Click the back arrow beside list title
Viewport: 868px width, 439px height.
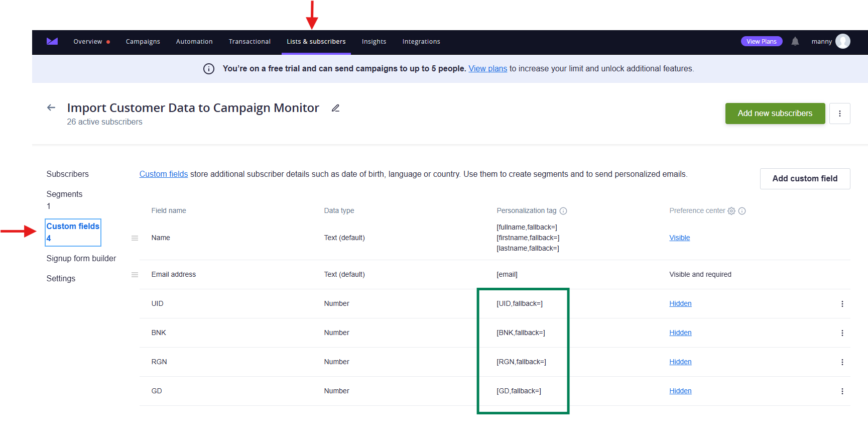51,107
